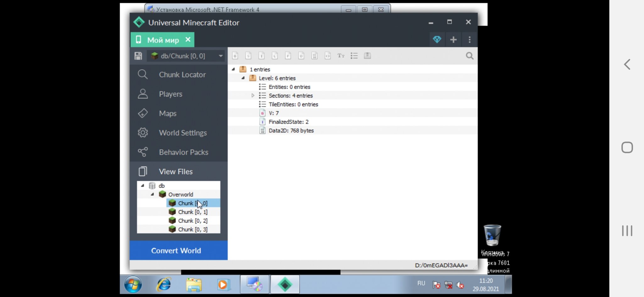Add a List tag from the toolbar
The width and height of the screenshot is (644, 297).
(354, 56)
